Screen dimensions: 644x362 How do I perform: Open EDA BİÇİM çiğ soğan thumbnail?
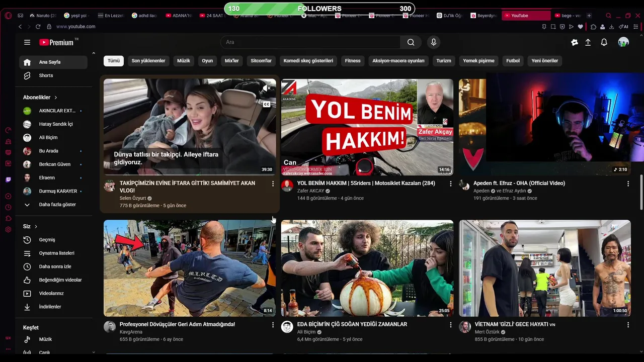click(367, 268)
